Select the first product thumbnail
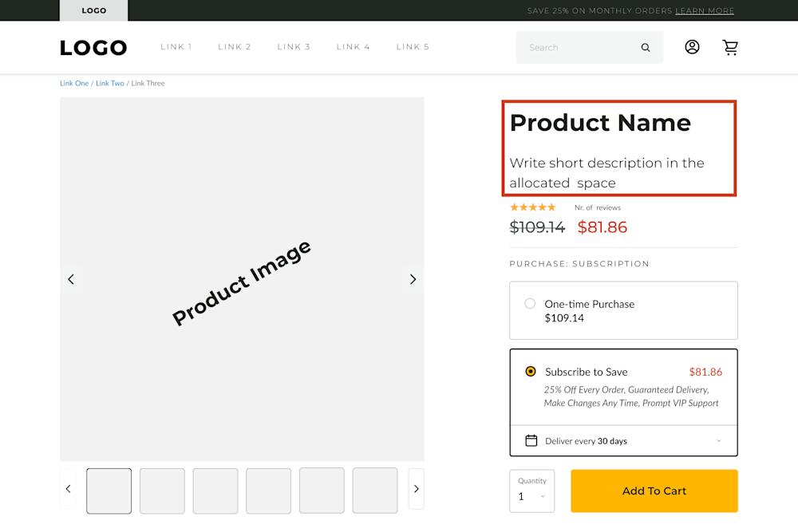Screen dimensions: 798x532 pyautogui.click(x=109, y=491)
